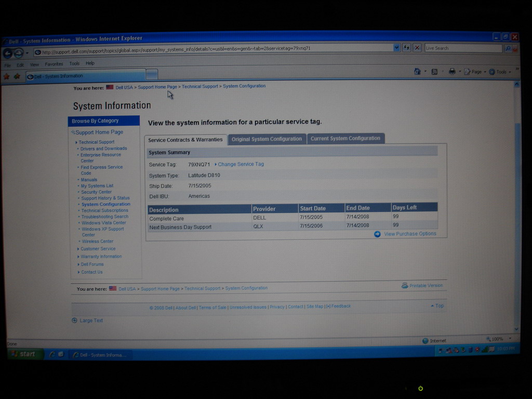Image resolution: width=532 pixels, height=399 pixels.
Task: Open Find Express Service Code link
Action: point(101,170)
